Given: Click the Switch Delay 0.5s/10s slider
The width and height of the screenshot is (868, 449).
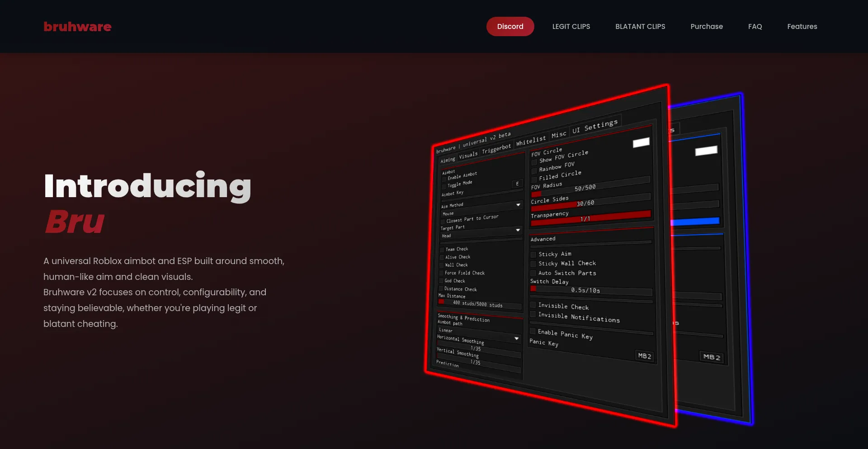Looking at the screenshot, I should click(591, 290).
